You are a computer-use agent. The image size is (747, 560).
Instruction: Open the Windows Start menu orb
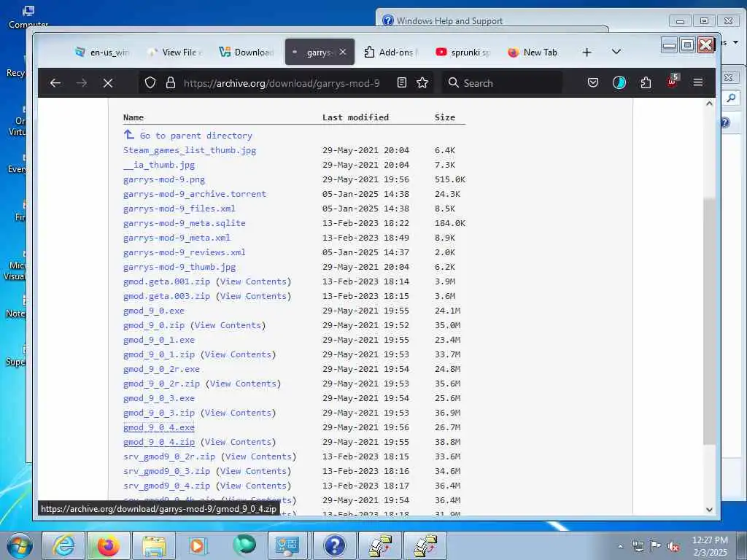[x=19, y=545]
